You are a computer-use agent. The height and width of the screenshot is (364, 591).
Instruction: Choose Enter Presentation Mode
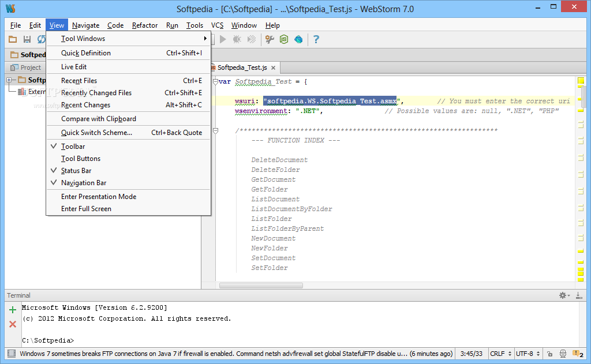(x=128, y=197)
